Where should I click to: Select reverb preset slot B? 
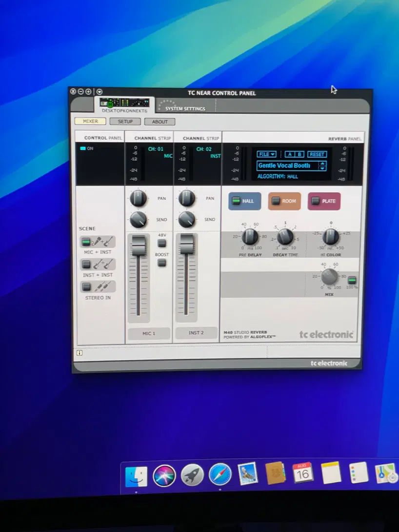(299, 154)
